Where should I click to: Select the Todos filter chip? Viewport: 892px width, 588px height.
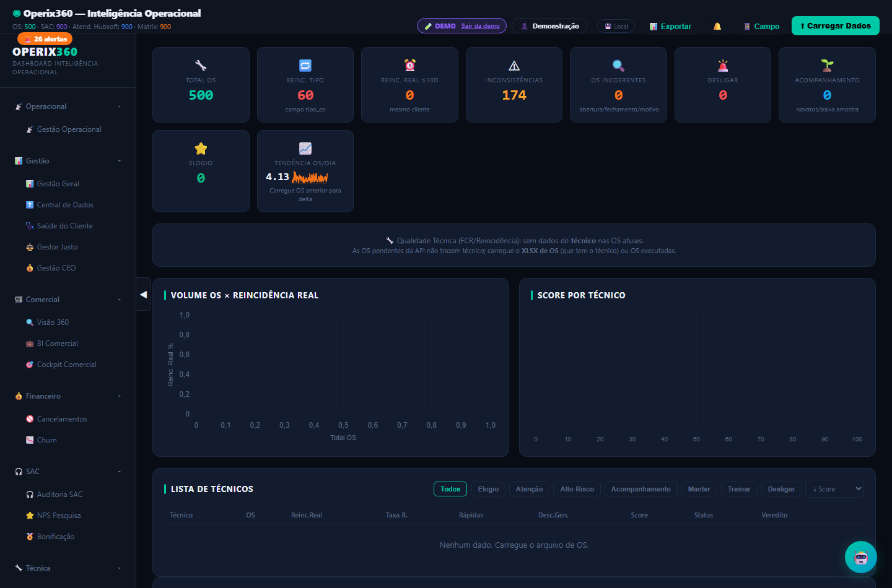point(450,489)
